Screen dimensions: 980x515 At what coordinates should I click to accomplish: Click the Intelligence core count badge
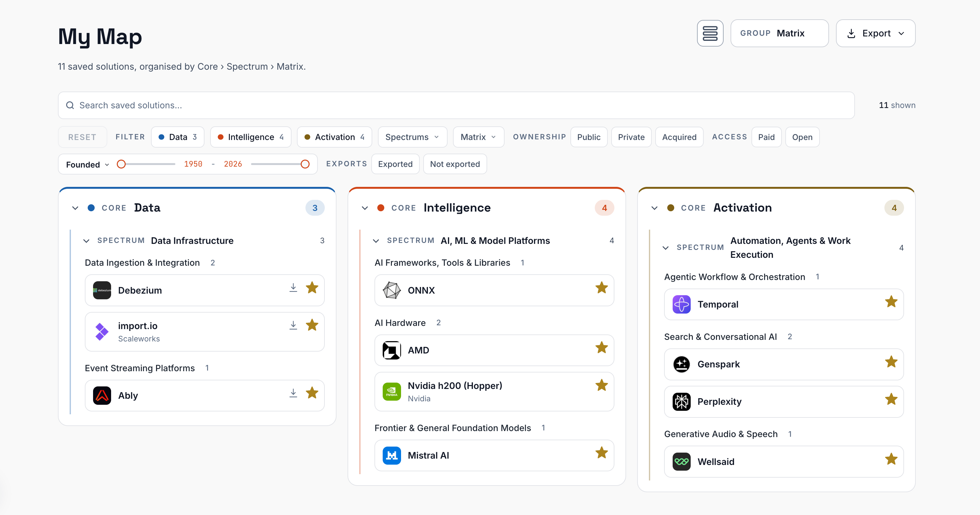pyautogui.click(x=604, y=208)
